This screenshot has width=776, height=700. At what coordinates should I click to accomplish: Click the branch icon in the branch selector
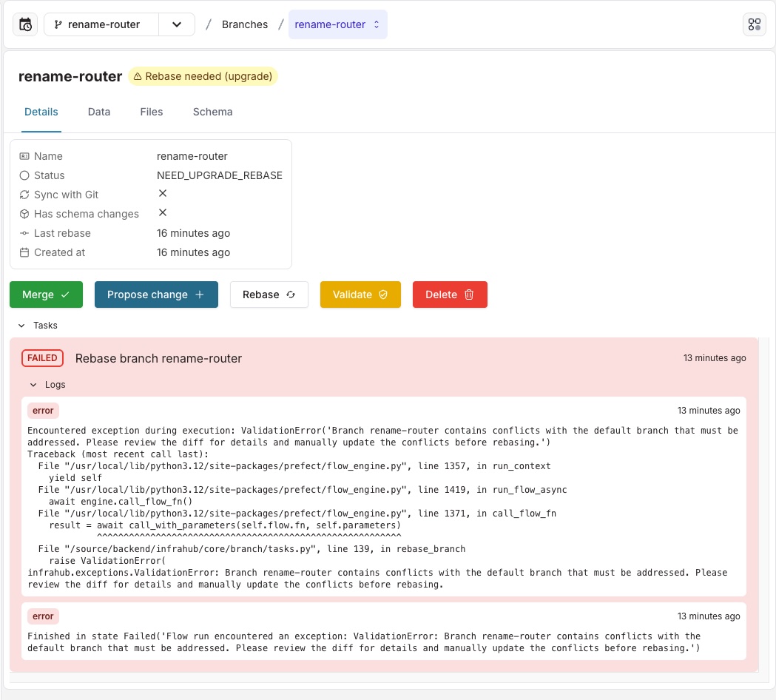[58, 24]
